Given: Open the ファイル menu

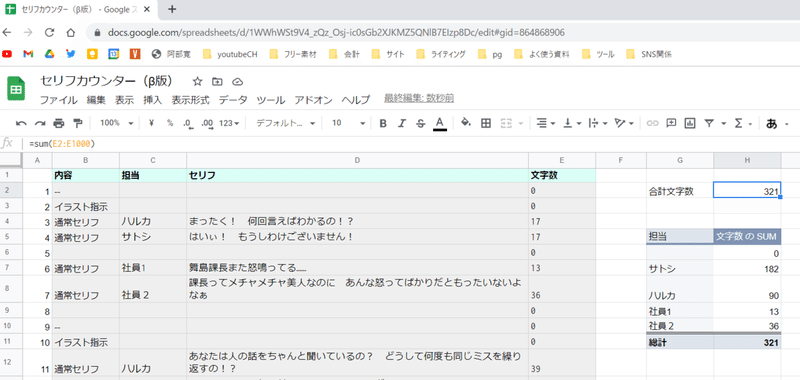Looking at the screenshot, I should point(58,100).
